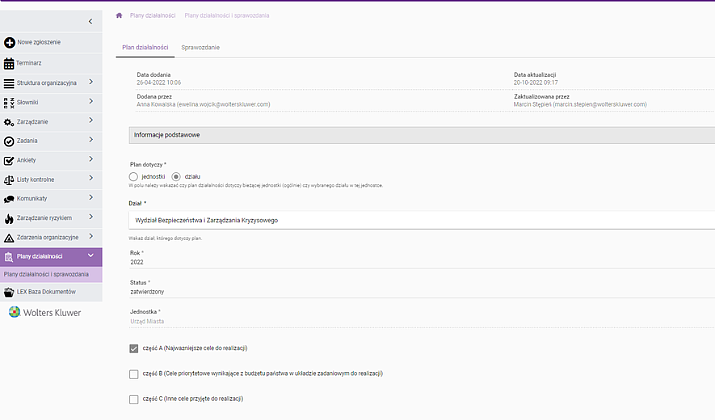Uncheck the część A checkbox

[x=134, y=348]
